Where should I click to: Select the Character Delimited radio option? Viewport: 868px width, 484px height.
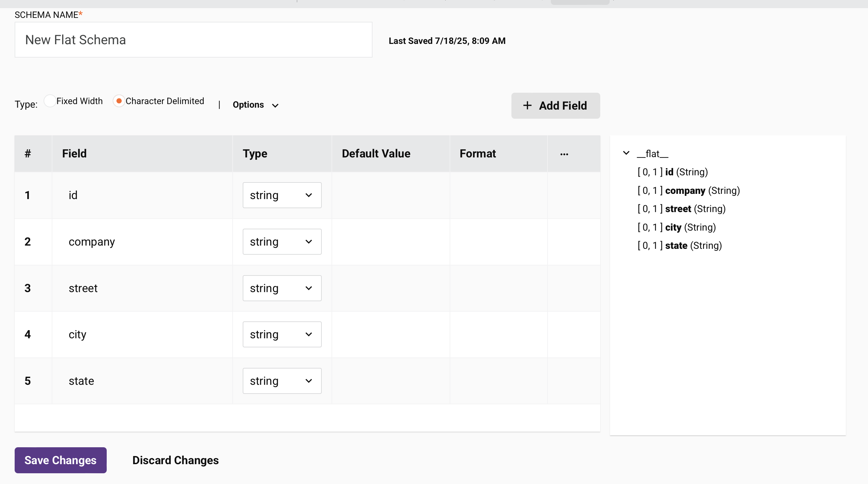[119, 101]
